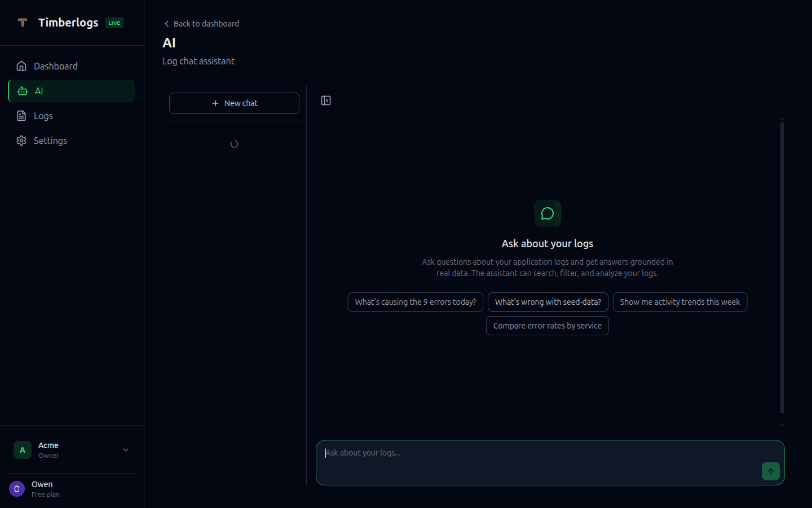
Task: Click the Acme workspace avatar
Action: 22,450
